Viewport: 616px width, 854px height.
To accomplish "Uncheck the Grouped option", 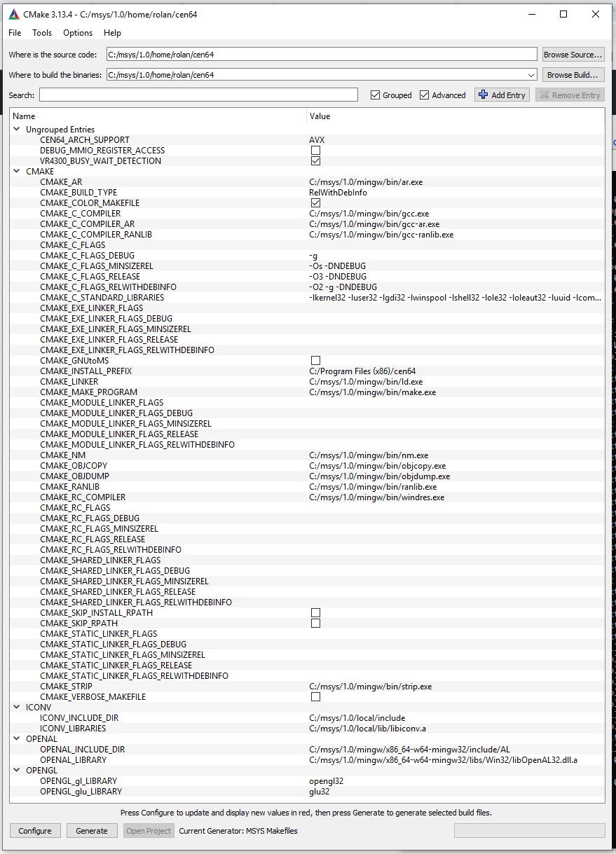I will click(377, 95).
